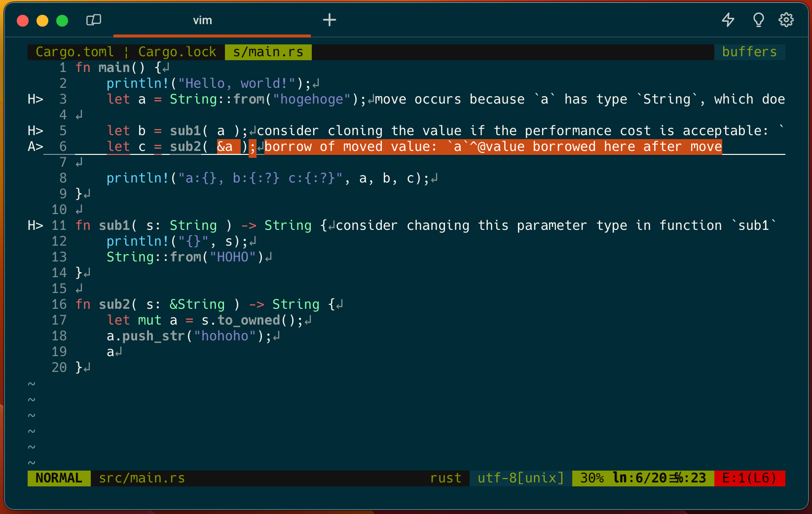Expand the buffers list label
812x514 pixels.
[749, 51]
